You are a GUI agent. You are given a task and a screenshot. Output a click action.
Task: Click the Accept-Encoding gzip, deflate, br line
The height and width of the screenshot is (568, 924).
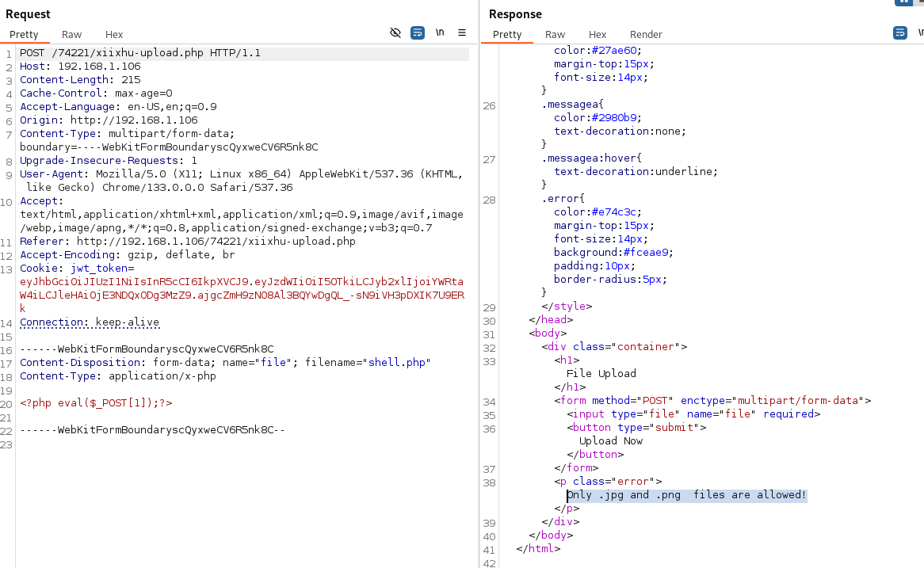[128, 255]
